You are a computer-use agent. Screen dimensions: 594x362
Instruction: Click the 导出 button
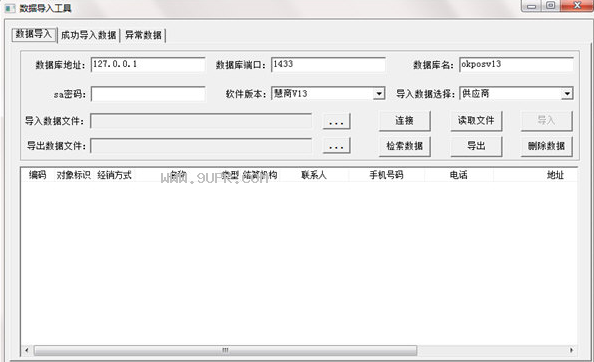[x=476, y=146]
